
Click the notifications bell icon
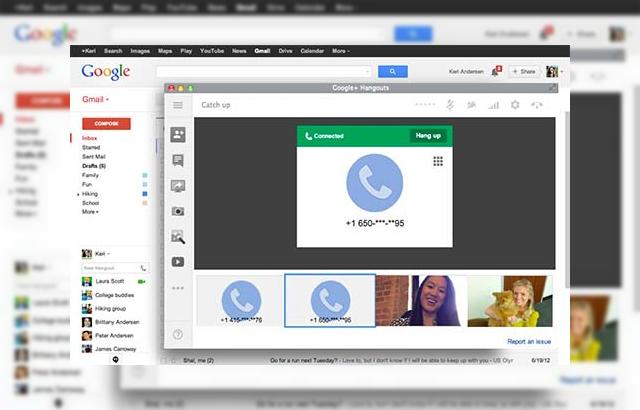point(495,71)
